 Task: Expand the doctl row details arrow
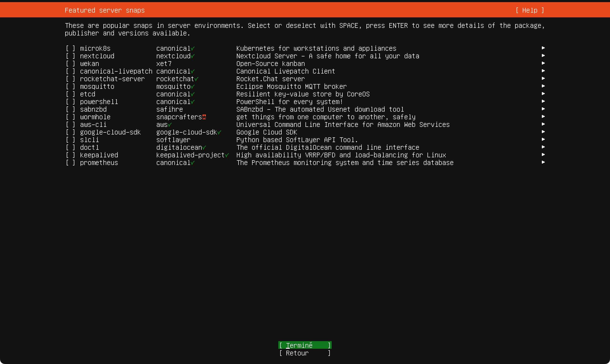click(x=543, y=147)
